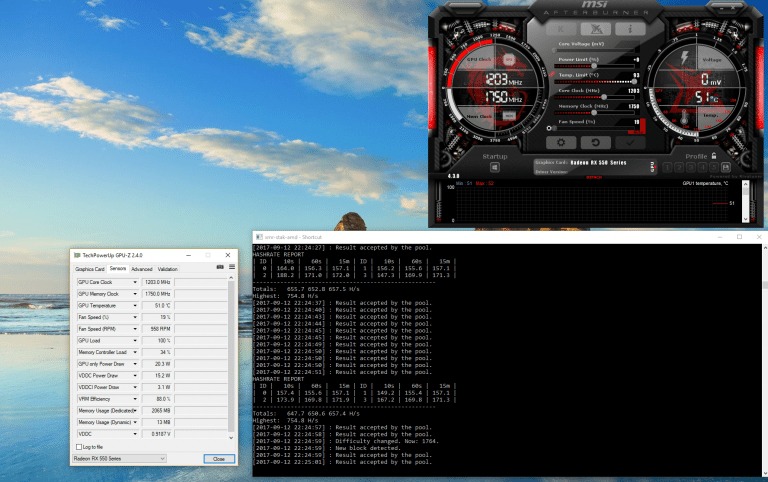Image resolution: width=768 pixels, height=482 pixels.
Task: Expand GPU Temperature sensor dropdown
Action: [135, 306]
